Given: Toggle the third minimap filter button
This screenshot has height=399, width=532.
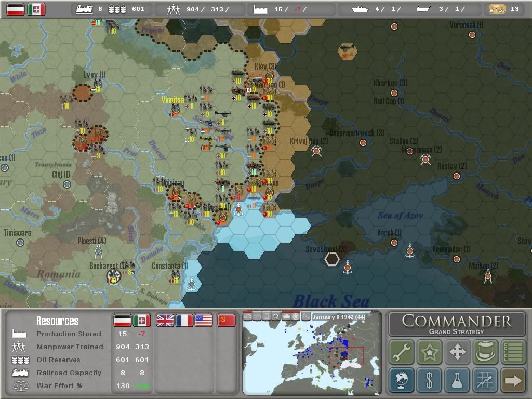Looking at the screenshot, I should coord(267,316).
